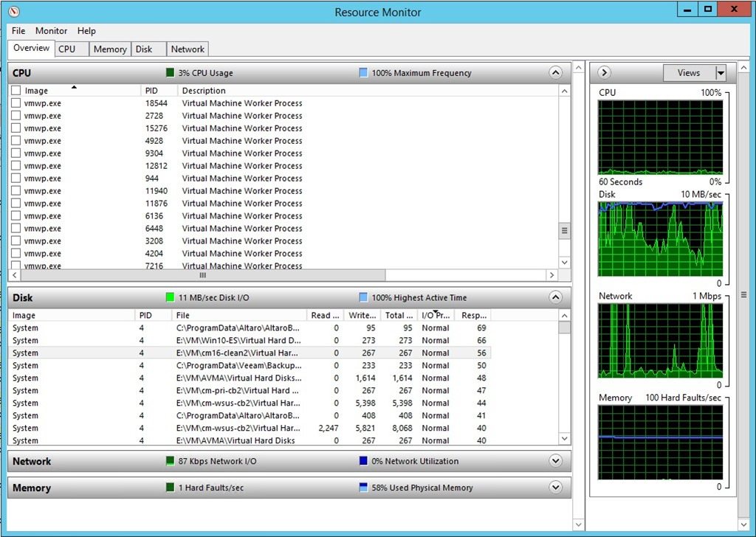Check the vmwp.exe box for PID 18544
Viewport: 756px width, 537px height.
16,103
